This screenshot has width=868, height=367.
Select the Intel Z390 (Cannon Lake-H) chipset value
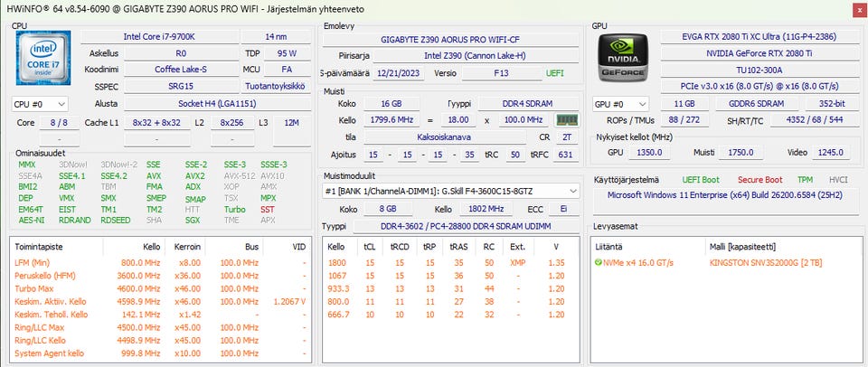tap(476, 56)
